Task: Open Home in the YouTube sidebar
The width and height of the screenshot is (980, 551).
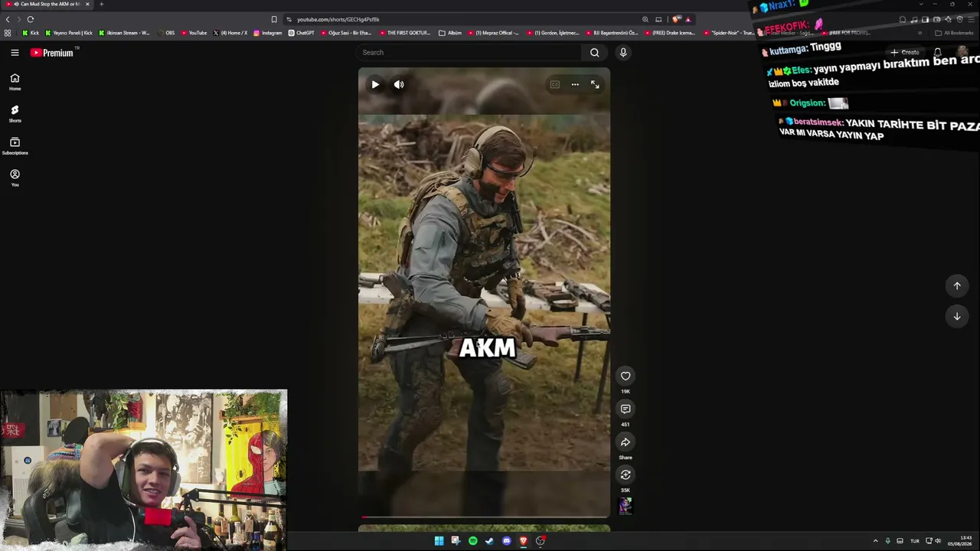Action: [x=15, y=82]
